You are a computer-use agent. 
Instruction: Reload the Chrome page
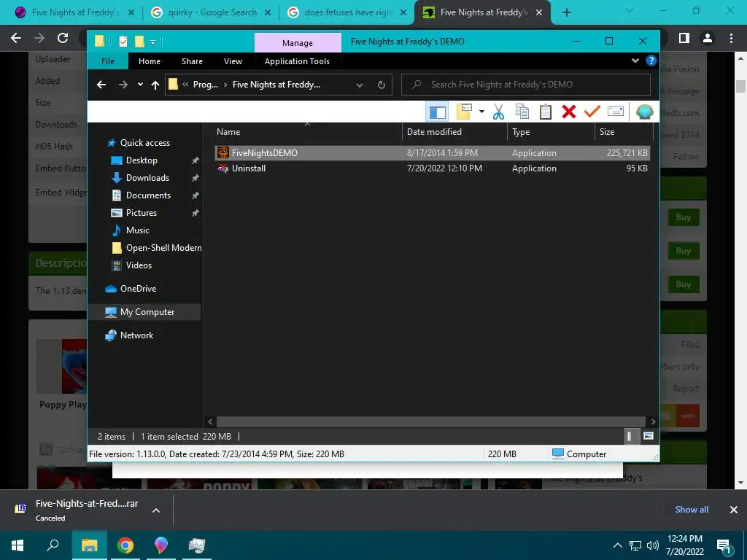tap(63, 38)
